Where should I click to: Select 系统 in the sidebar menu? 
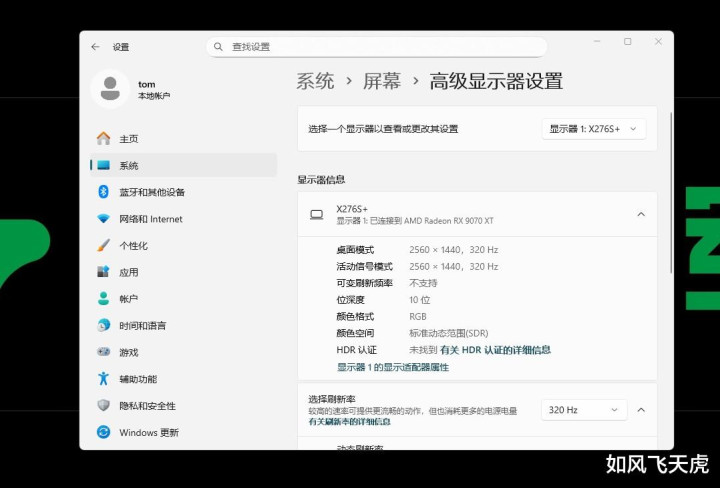tap(129, 166)
